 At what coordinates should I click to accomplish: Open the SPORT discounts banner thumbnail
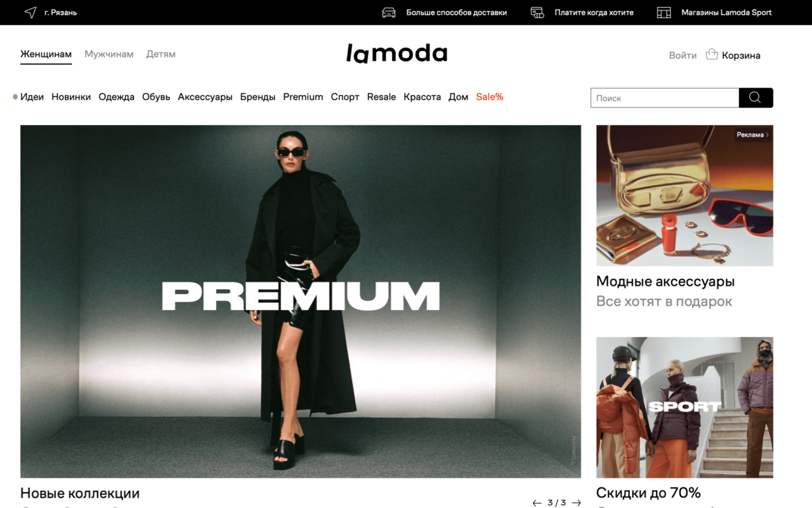click(685, 407)
